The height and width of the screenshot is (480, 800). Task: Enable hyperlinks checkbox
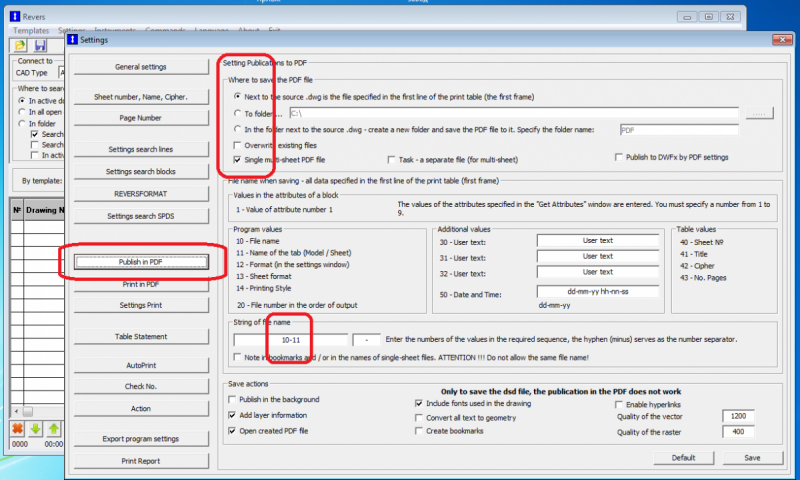click(619, 405)
